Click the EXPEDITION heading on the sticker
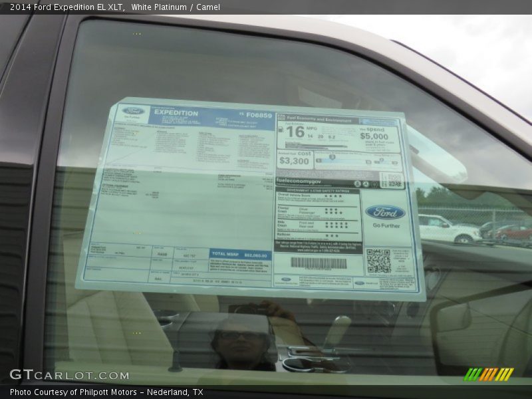 pyautogui.click(x=176, y=113)
